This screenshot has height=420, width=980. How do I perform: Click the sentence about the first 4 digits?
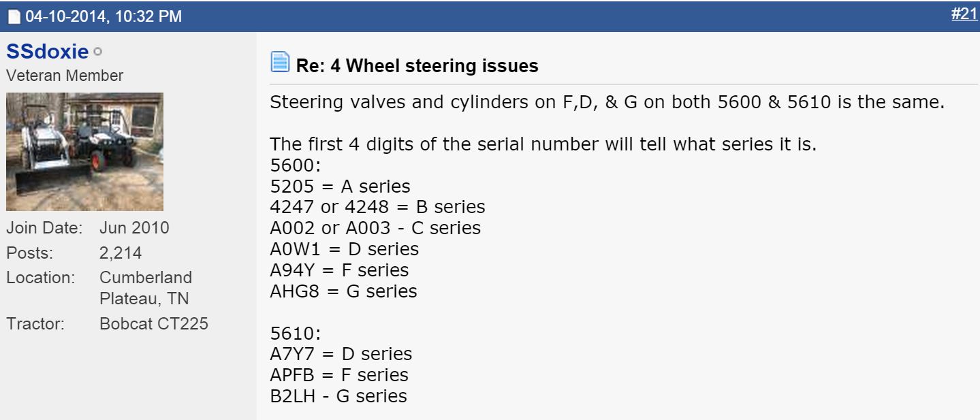coord(543,144)
